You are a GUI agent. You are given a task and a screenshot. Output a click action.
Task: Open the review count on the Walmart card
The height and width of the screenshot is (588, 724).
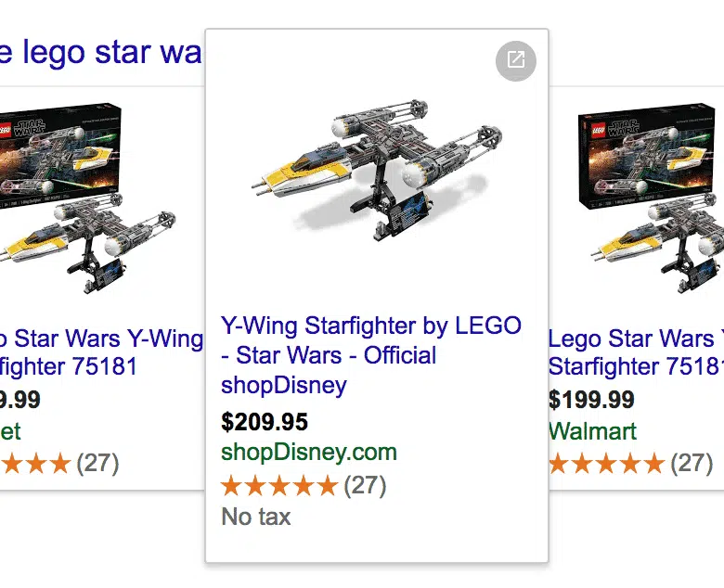(692, 463)
